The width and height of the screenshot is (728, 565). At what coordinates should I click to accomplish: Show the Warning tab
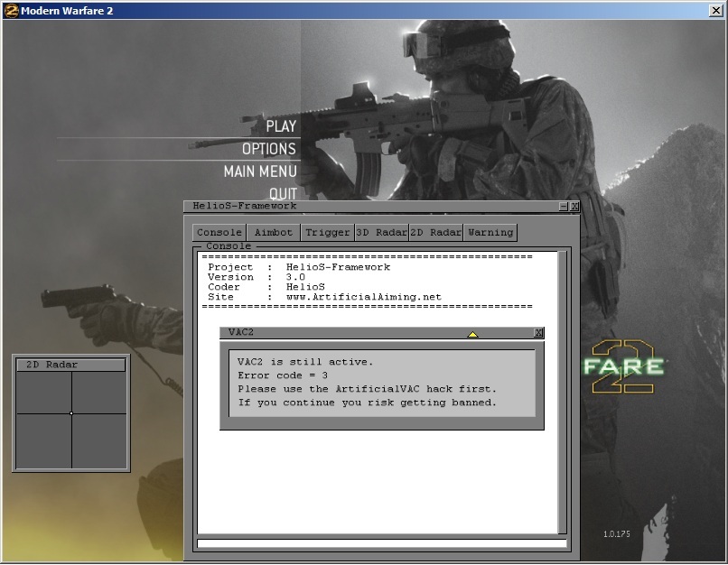coord(490,232)
